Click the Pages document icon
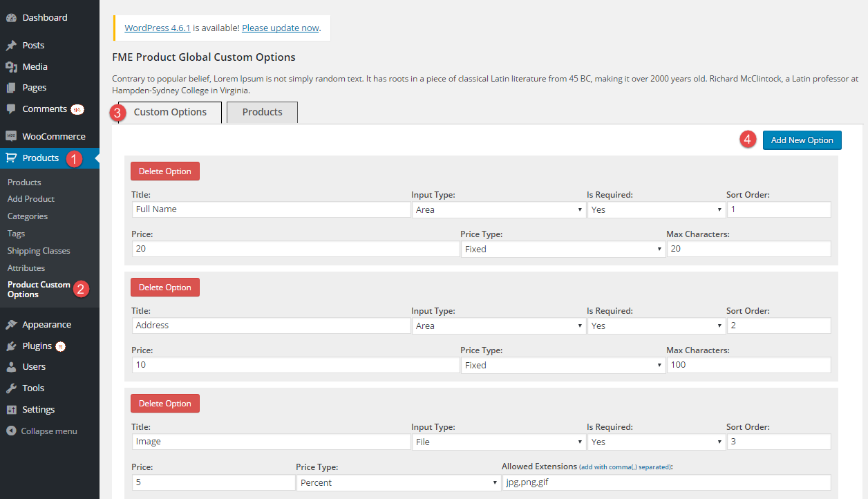This screenshot has height=499, width=868. 11,88
